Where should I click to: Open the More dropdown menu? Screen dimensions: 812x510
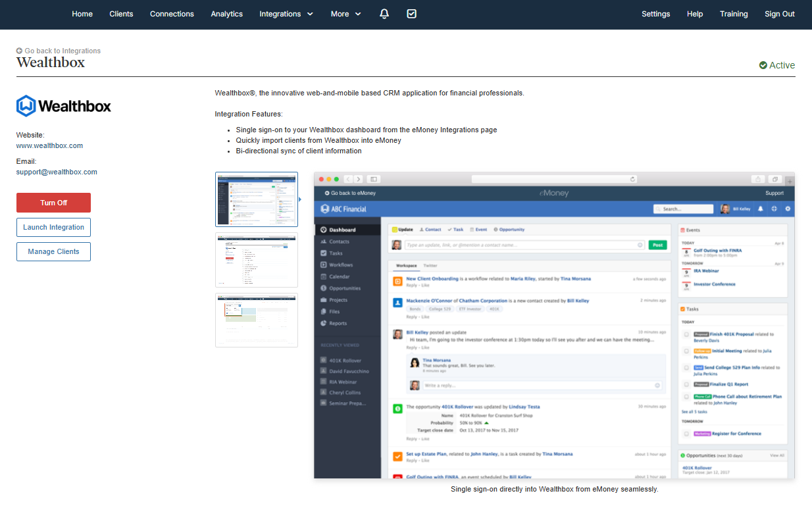pos(345,14)
